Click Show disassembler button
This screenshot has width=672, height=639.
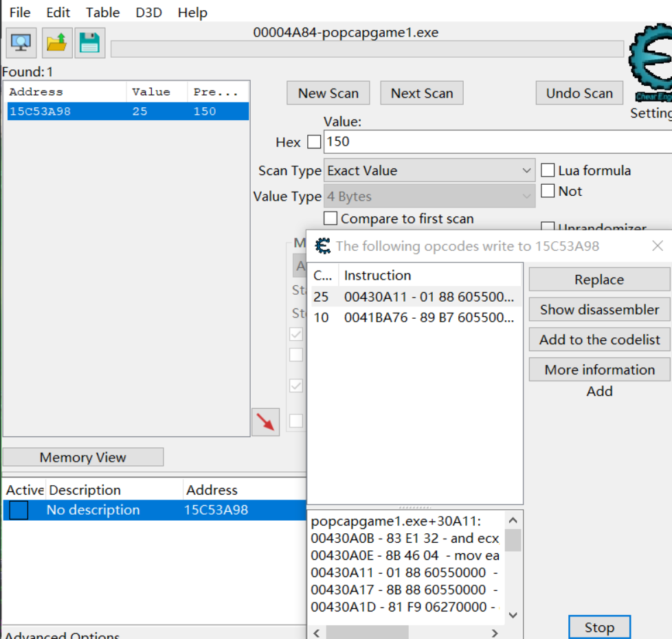pos(599,309)
